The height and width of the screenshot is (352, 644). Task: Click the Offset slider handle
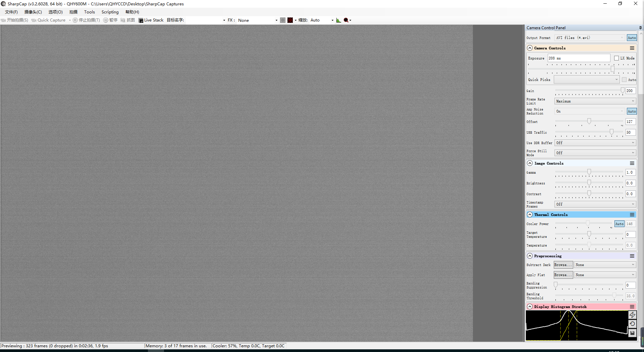589,121
